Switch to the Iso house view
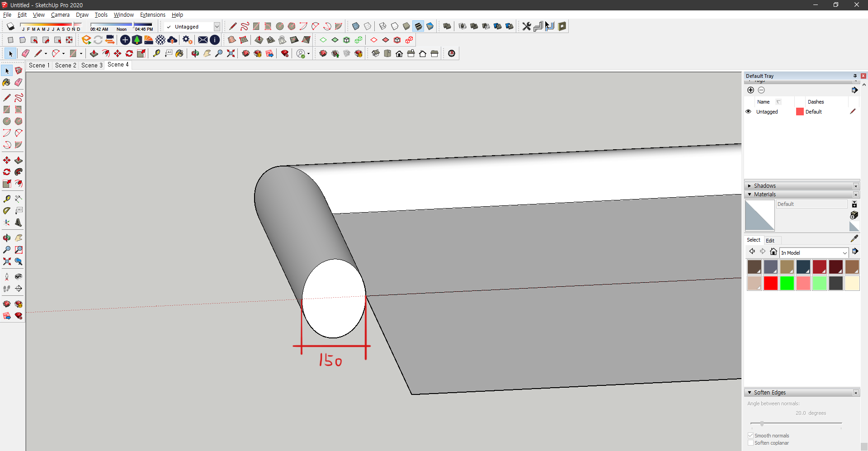 (376, 53)
